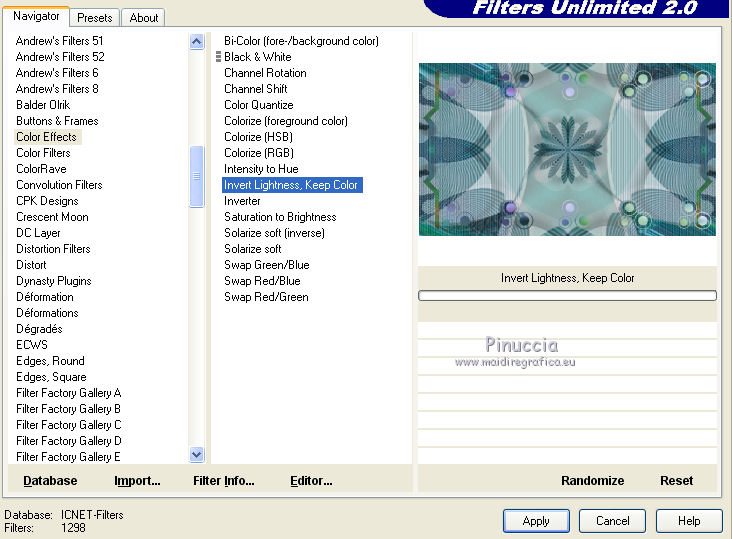Select Andrew's Filters 6 category
This screenshot has width=732, height=539.
57,73
